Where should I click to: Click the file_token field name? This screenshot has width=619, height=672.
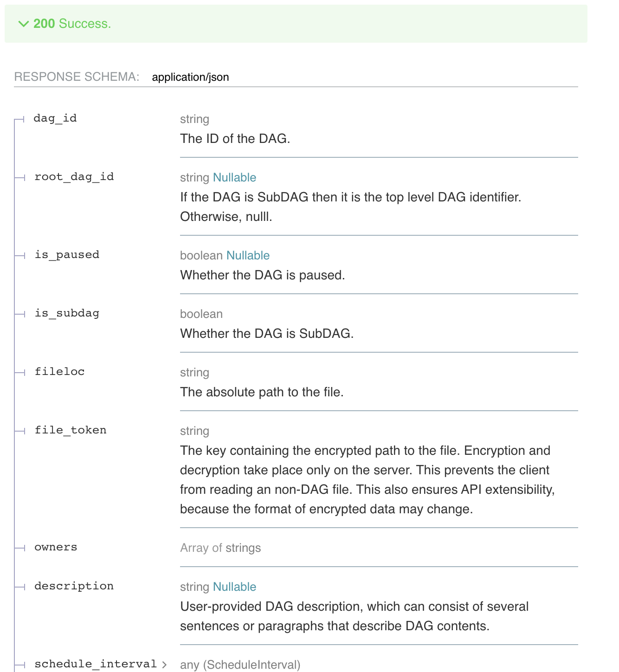click(x=71, y=430)
